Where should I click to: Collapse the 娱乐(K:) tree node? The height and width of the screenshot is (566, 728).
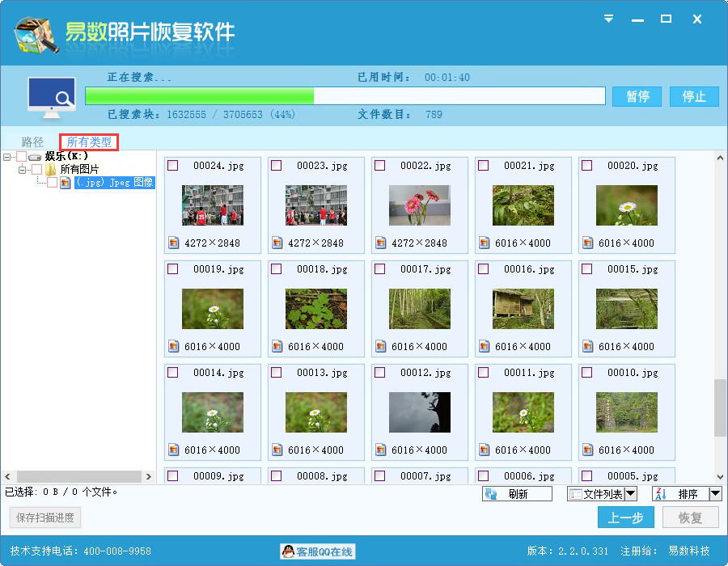tap(6, 156)
